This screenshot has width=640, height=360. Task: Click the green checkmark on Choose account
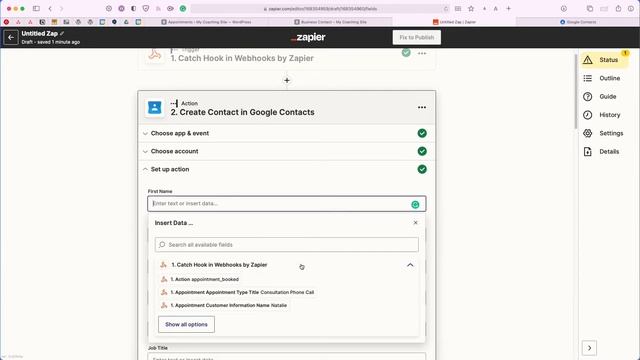pos(422,151)
